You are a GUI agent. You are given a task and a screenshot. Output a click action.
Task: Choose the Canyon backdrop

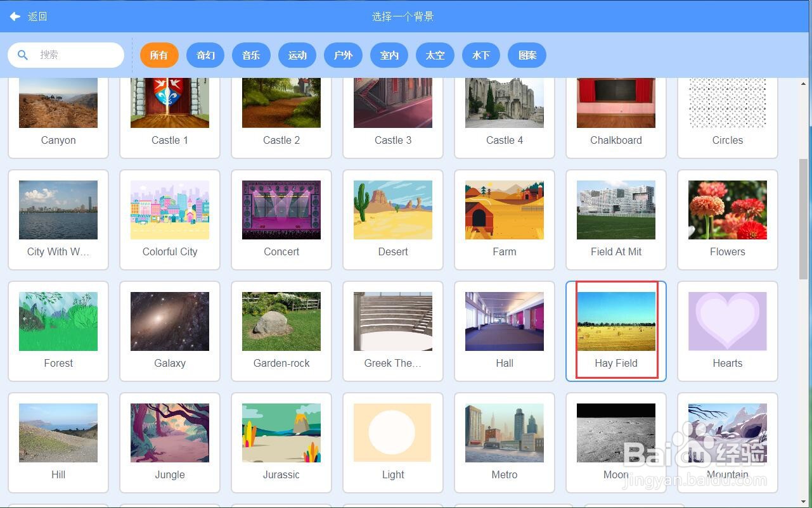[58, 117]
